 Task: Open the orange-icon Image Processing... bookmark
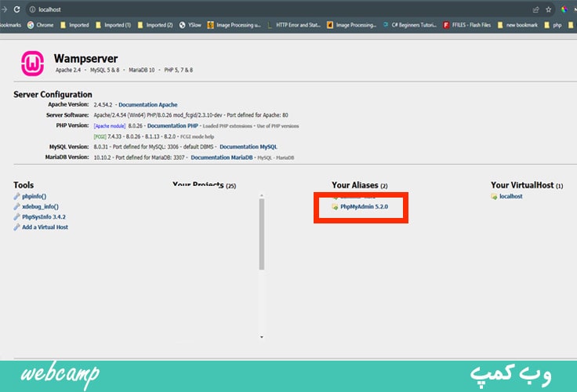[351, 25]
